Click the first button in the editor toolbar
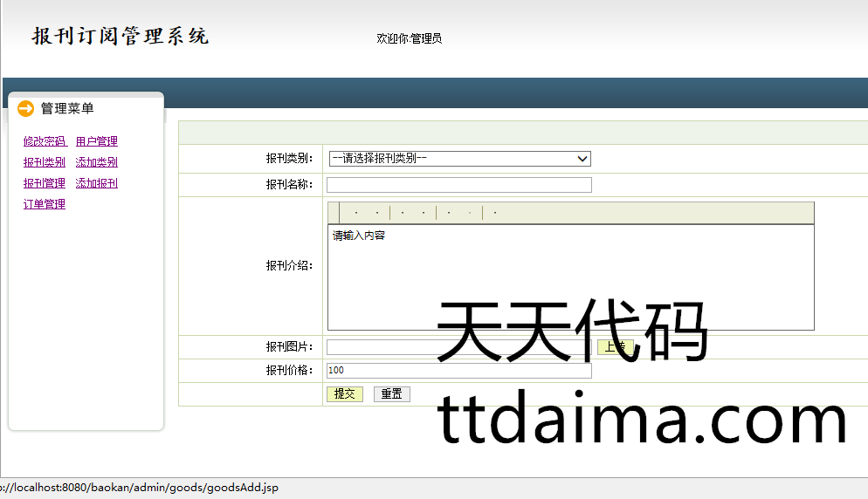The width and height of the screenshot is (868, 499). tap(356, 213)
